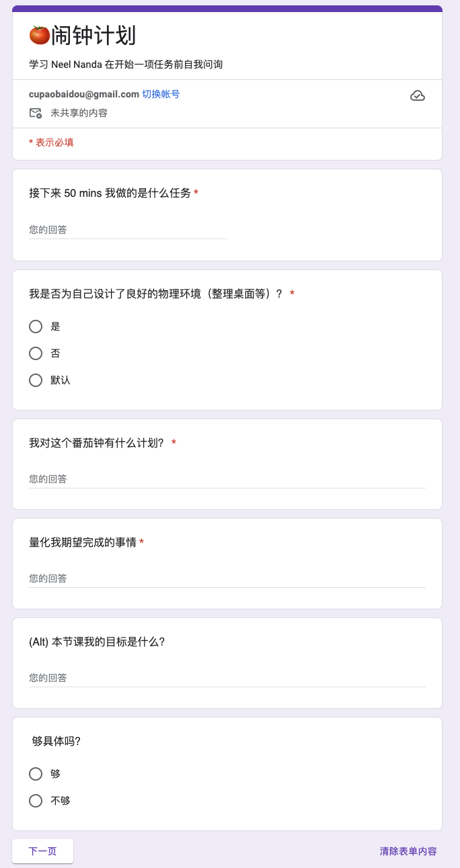
Task: Focus the 番茄钟计划 answer field
Action: point(227,479)
